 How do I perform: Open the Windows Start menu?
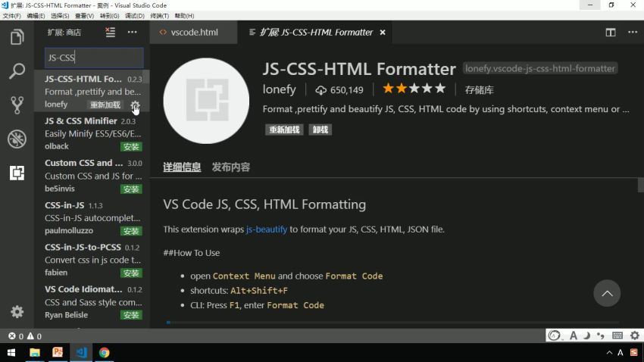coord(11,353)
